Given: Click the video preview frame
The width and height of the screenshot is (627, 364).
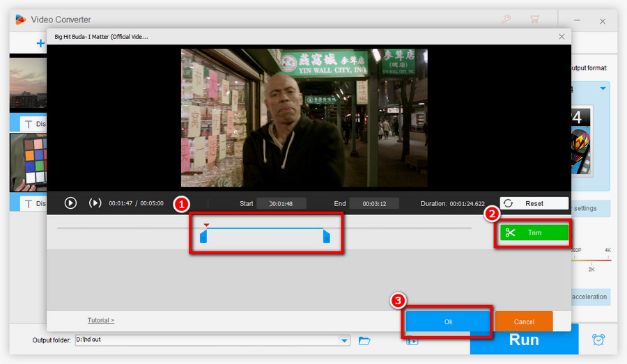Looking at the screenshot, I should click(x=304, y=118).
